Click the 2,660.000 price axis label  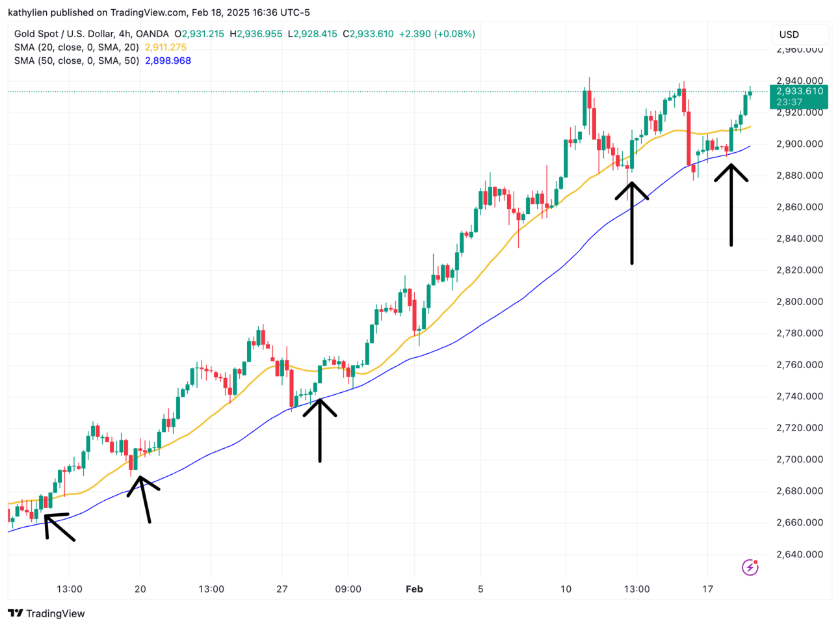800,522
